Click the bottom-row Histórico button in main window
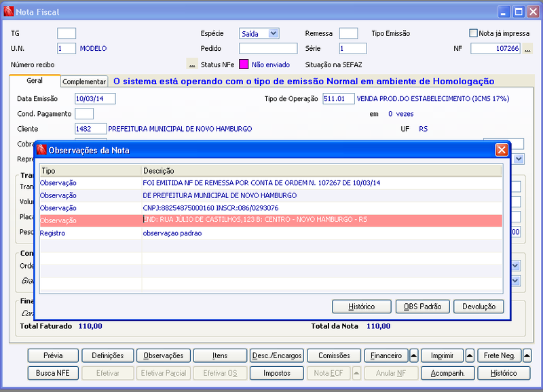Image resolution: width=543 pixels, height=392 pixels. 504,373
